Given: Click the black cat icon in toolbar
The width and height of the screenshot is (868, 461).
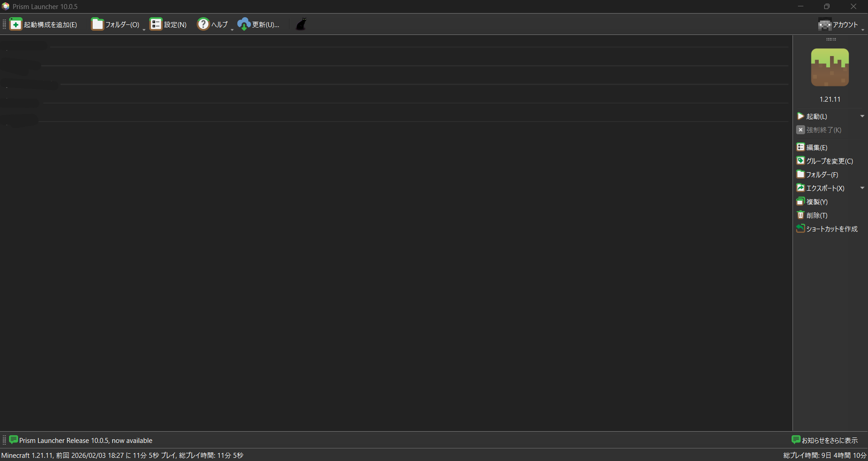Looking at the screenshot, I should pyautogui.click(x=301, y=24).
